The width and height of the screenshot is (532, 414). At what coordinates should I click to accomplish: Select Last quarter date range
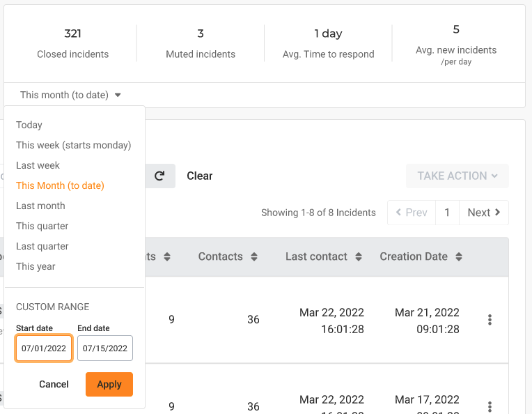[x=42, y=247]
